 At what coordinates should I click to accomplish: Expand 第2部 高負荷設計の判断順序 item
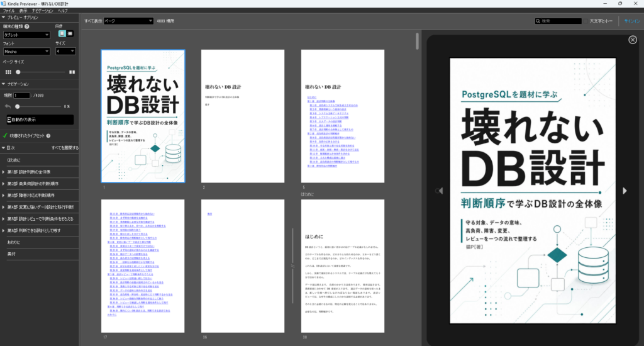click(x=3, y=184)
